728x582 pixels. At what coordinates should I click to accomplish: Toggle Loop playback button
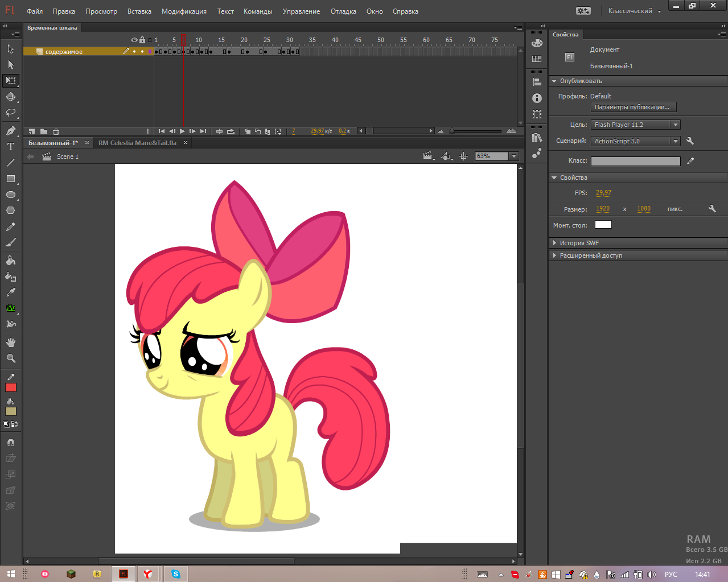[231, 131]
